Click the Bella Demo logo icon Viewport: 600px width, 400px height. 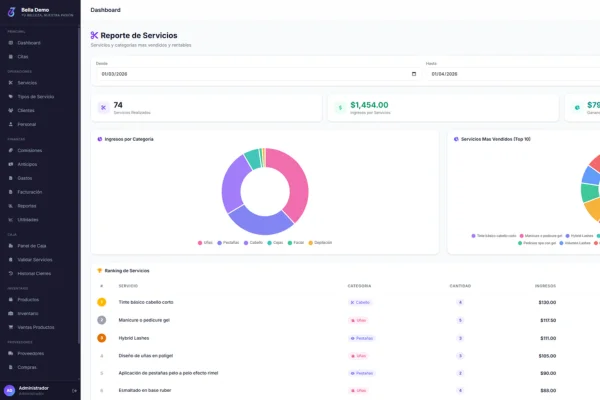[10, 12]
